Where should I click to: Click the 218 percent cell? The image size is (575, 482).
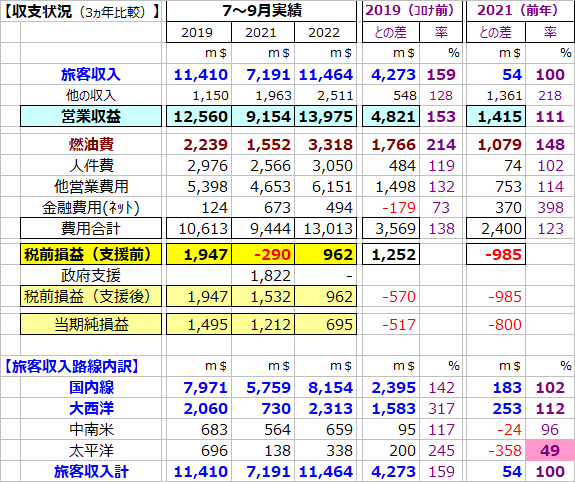tap(550, 95)
